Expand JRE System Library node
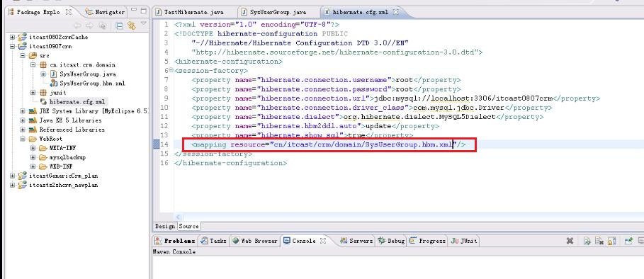 pos(23,110)
